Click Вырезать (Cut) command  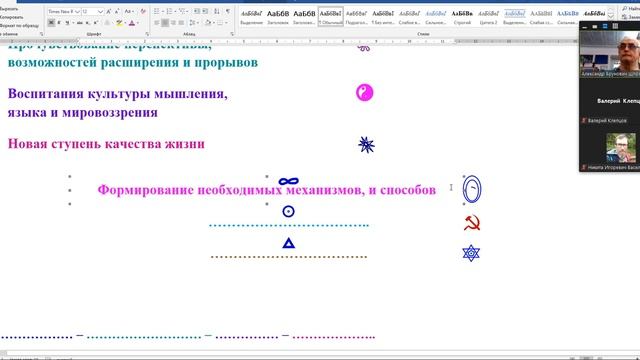(9, 9)
